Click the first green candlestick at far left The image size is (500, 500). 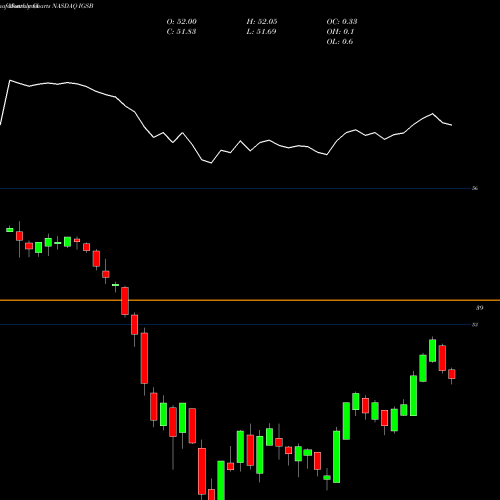point(10,229)
